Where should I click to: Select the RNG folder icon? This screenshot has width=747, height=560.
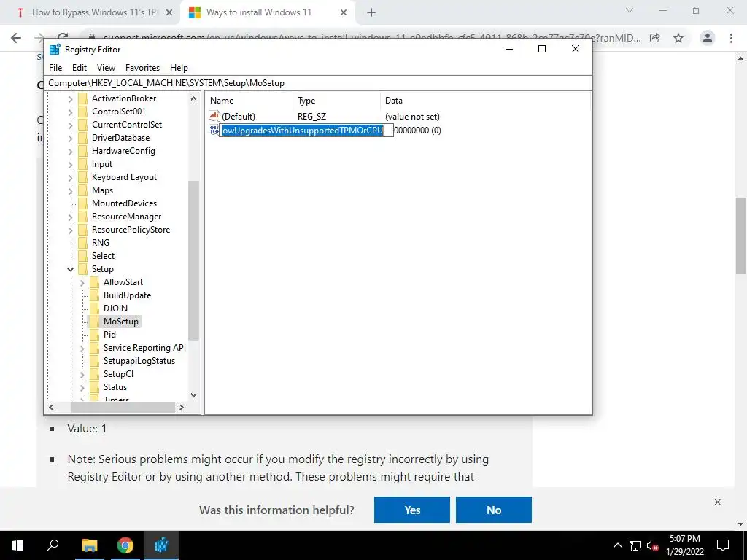tap(83, 243)
